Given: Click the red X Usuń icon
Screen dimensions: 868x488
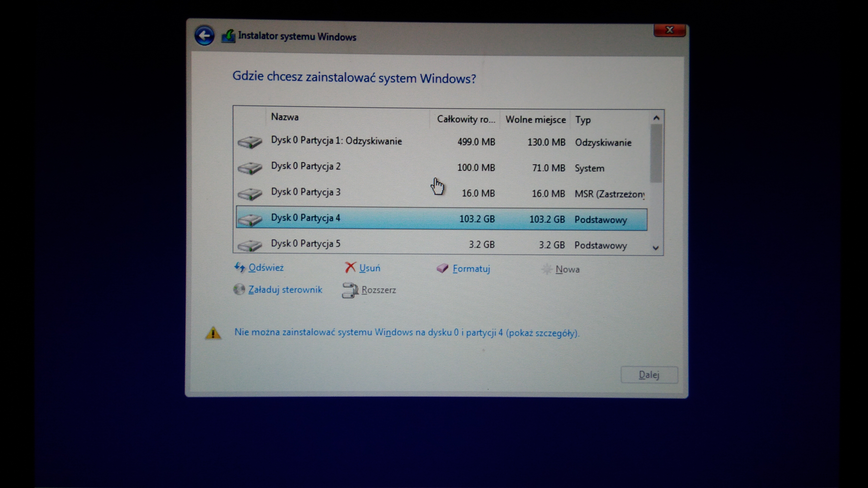Looking at the screenshot, I should (350, 268).
